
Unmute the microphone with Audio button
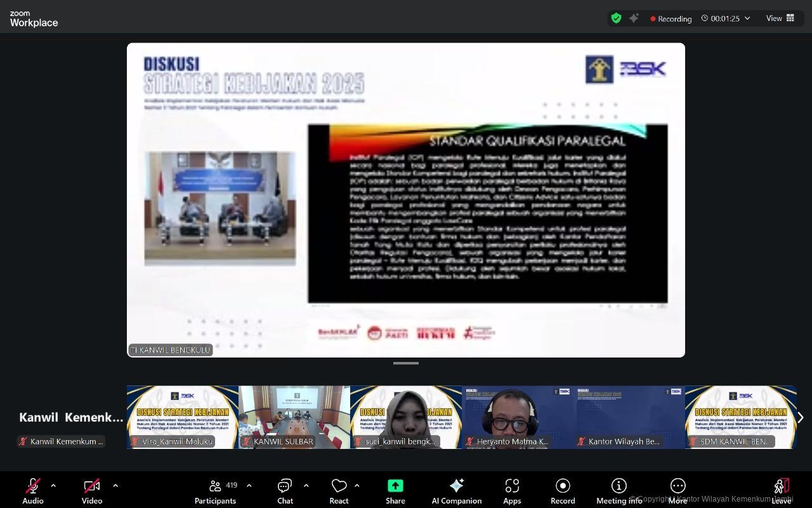coord(33,491)
